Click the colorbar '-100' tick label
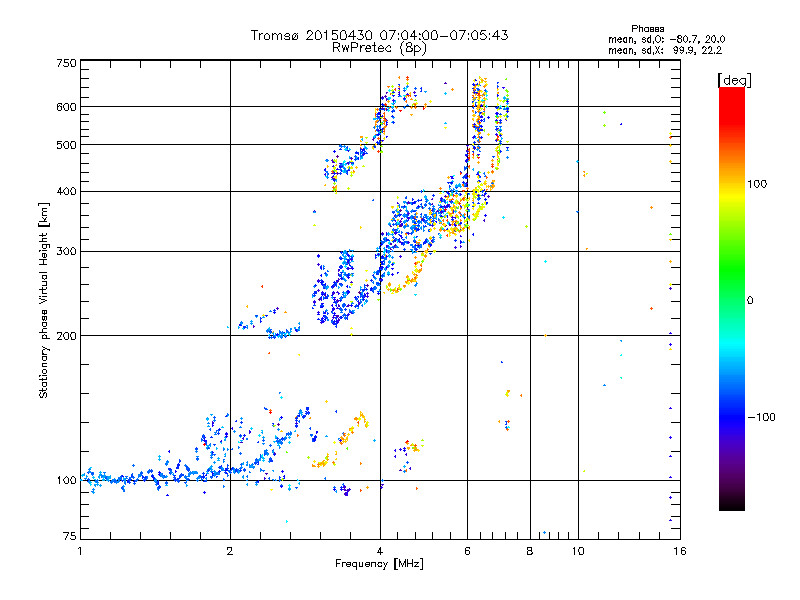Viewport: 800px width, 600px height. click(761, 417)
